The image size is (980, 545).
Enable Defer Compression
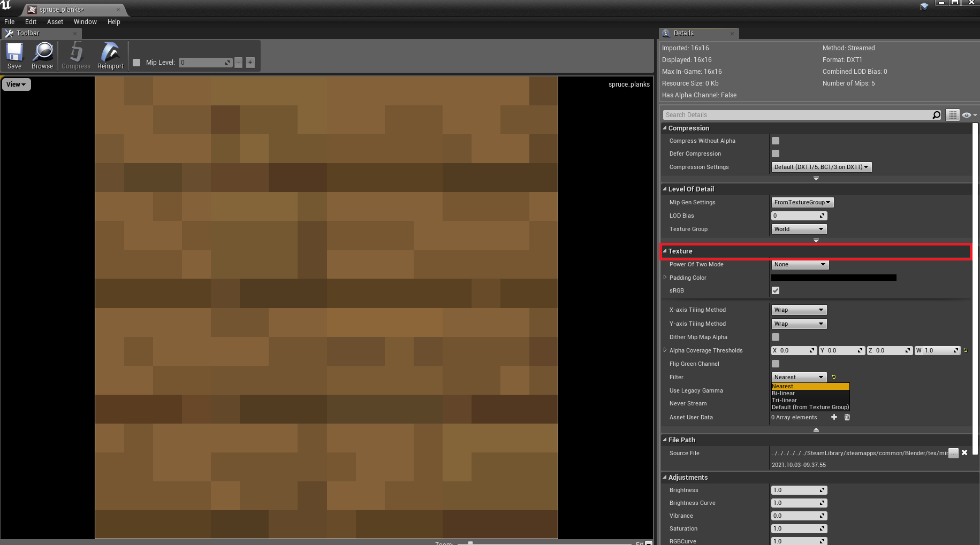point(776,153)
